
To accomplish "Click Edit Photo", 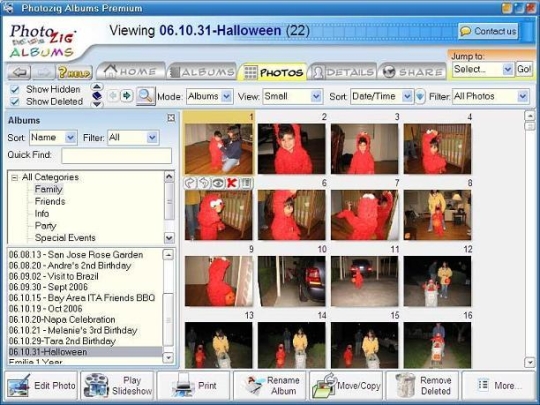I will point(41,385).
